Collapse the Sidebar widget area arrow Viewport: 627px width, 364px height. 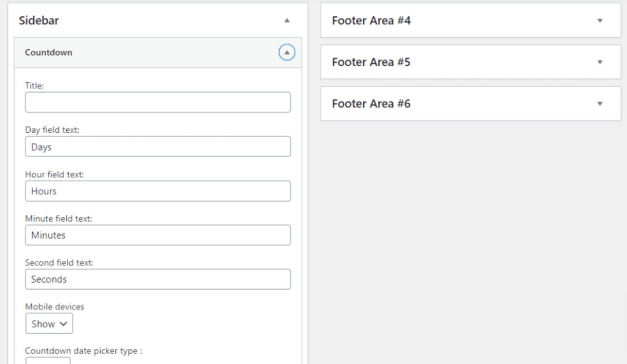pyautogui.click(x=287, y=21)
